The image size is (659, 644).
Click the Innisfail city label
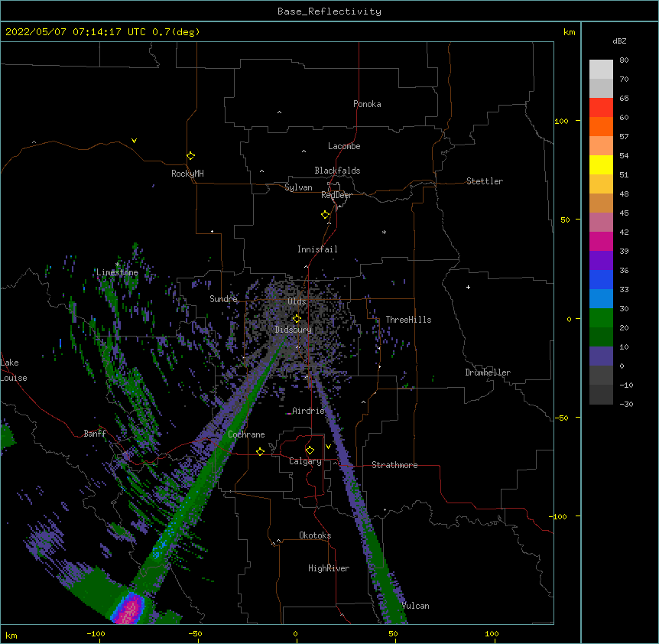pyautogui.click(x=317, y=249)
